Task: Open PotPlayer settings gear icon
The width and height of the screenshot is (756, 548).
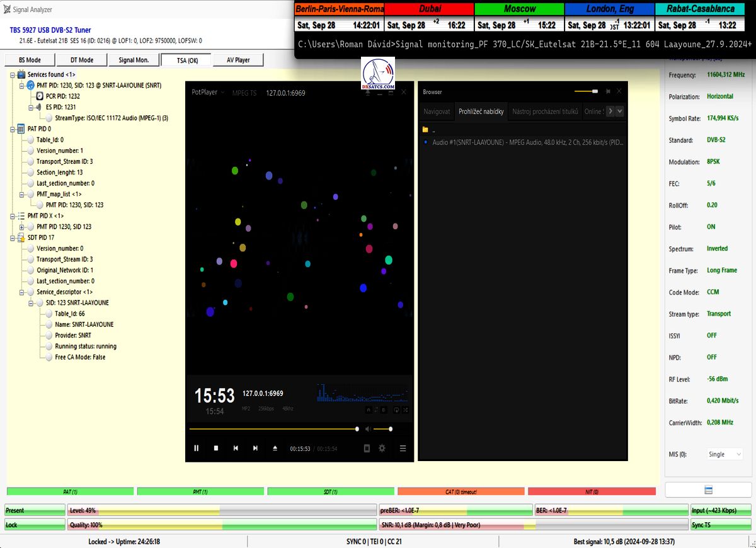Action: [x=382, y=448]
